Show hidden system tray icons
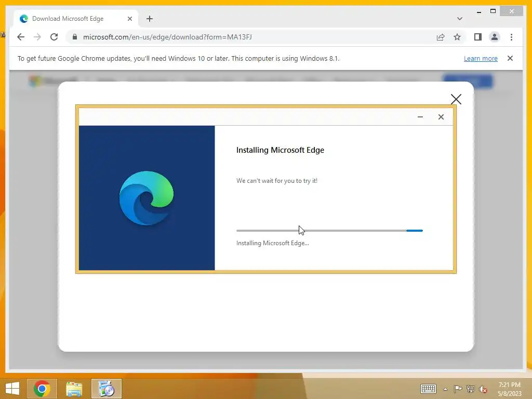The height and width of the screenshot is (399, 532). point(445,389)
